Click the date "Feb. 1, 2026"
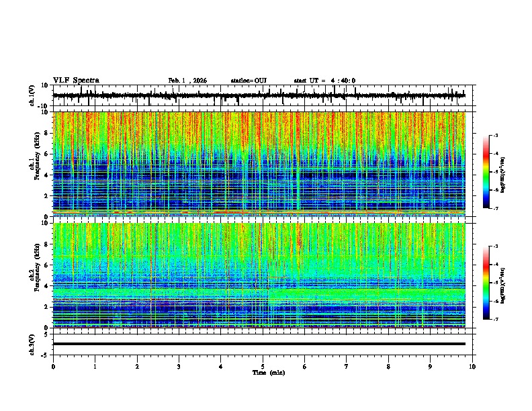 (187, 81)
